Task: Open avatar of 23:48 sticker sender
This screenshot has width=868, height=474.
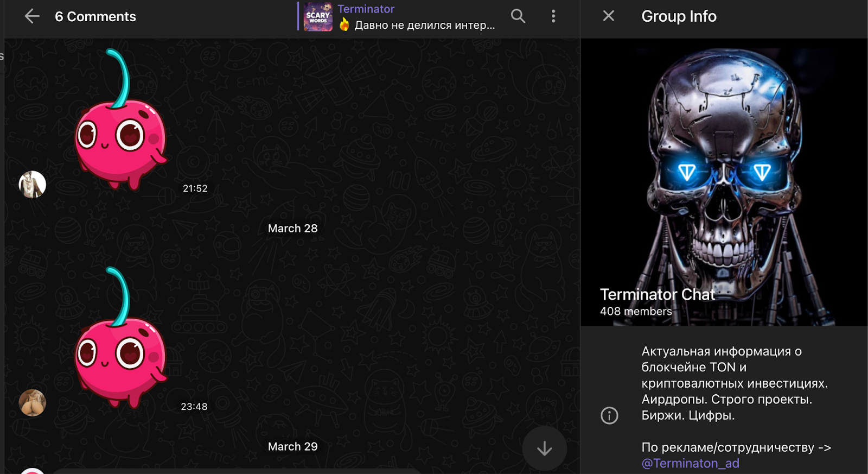Action: 33,403
